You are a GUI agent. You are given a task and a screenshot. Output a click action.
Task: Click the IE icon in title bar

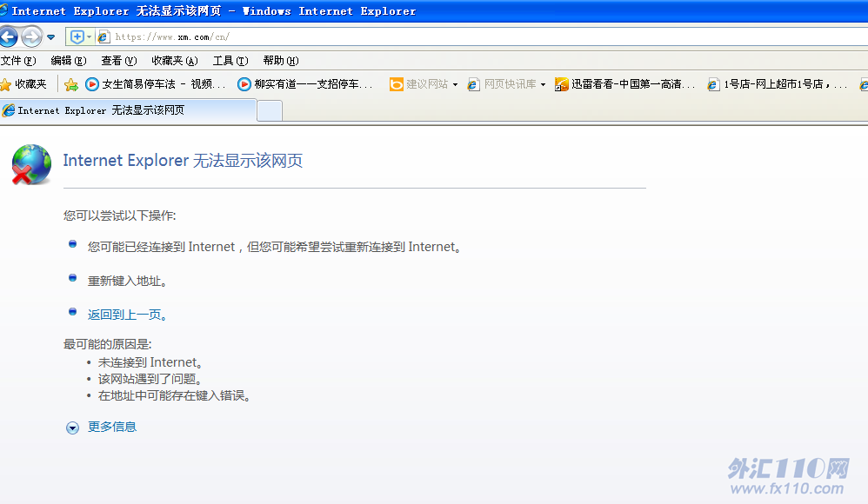coord(3,10)
